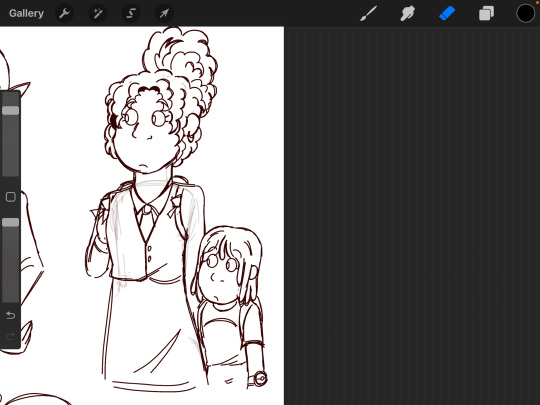Select the Eraser tool
Screen dimensions: 540x405
(447, 14)
